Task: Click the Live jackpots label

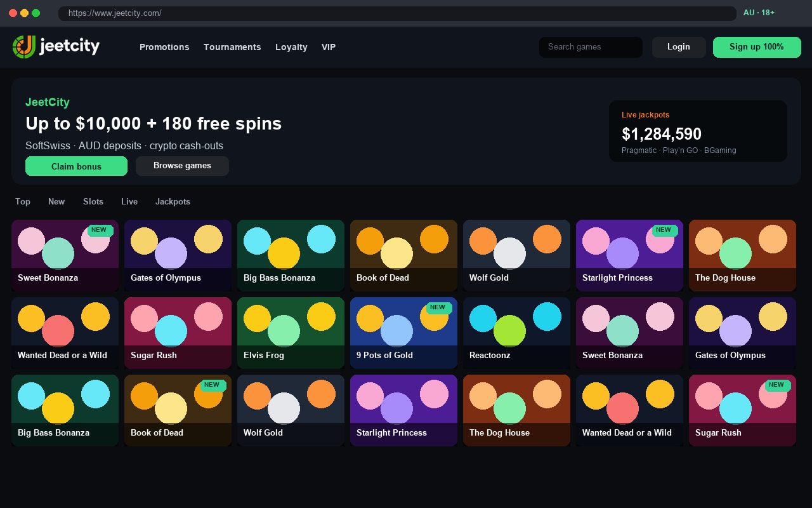Action: (x=645, y=115)
